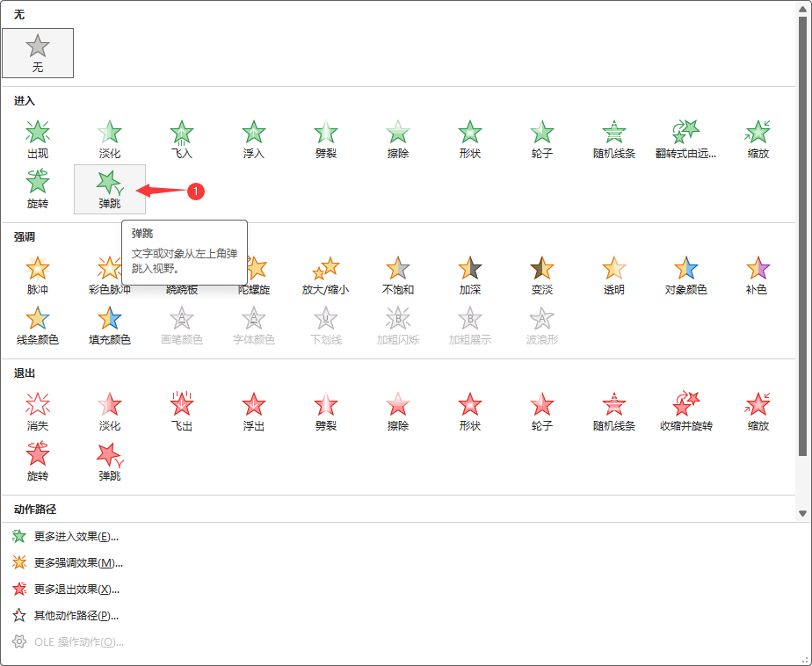The height and width of the screenshot is (666, 812).
Task: Apply the 透明 transparency effect
Action: click(613, 276)
